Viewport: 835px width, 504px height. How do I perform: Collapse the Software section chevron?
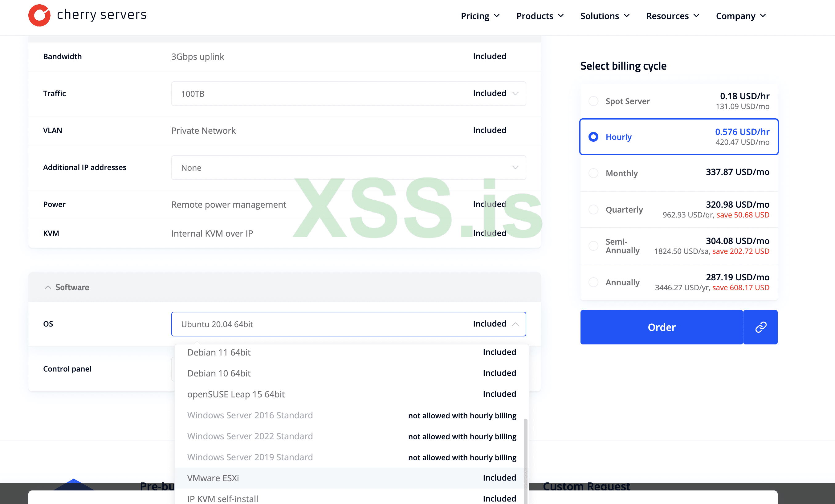click(48, 287)
